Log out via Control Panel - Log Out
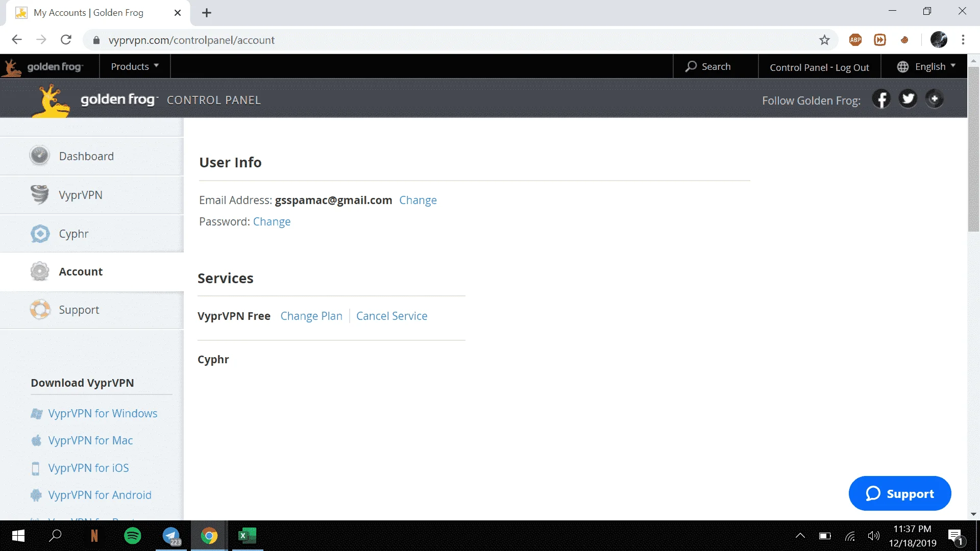980x551 pixels. pos(819,67)
